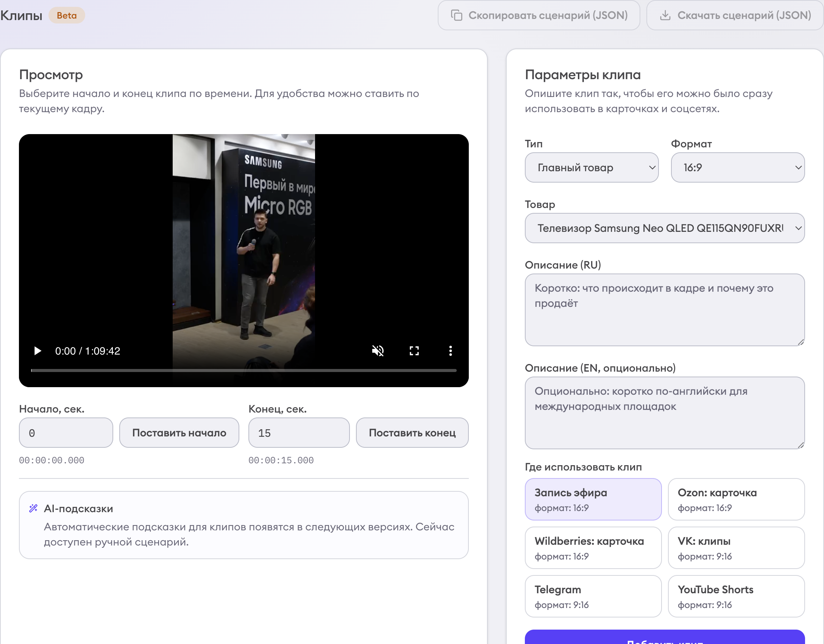
Task: Open the Формат dropdown showing 16:9
Action: [x=738, y=167]
